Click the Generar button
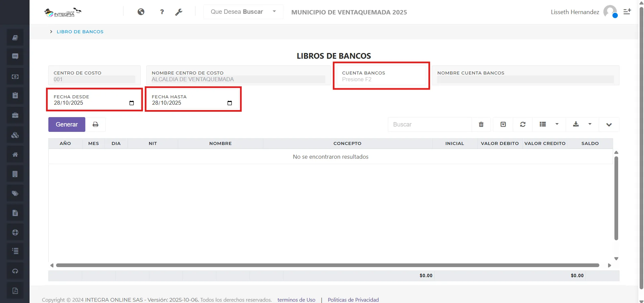The width and height of the screenshot is (644, 303). [66, 124]
